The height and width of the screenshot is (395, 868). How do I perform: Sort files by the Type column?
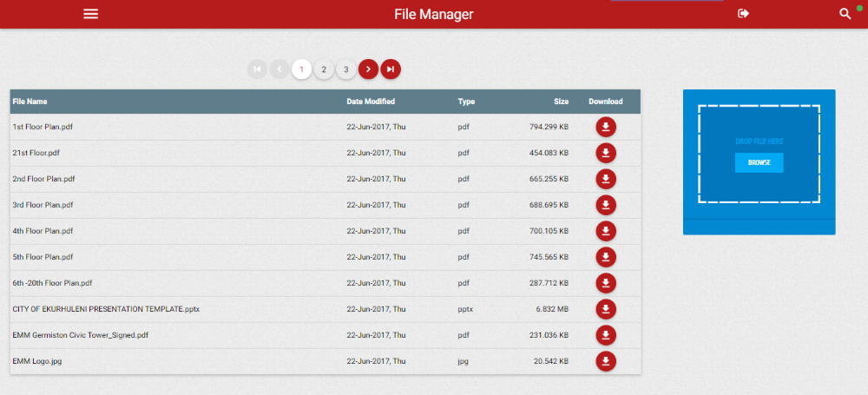click(x=466, y=102)
